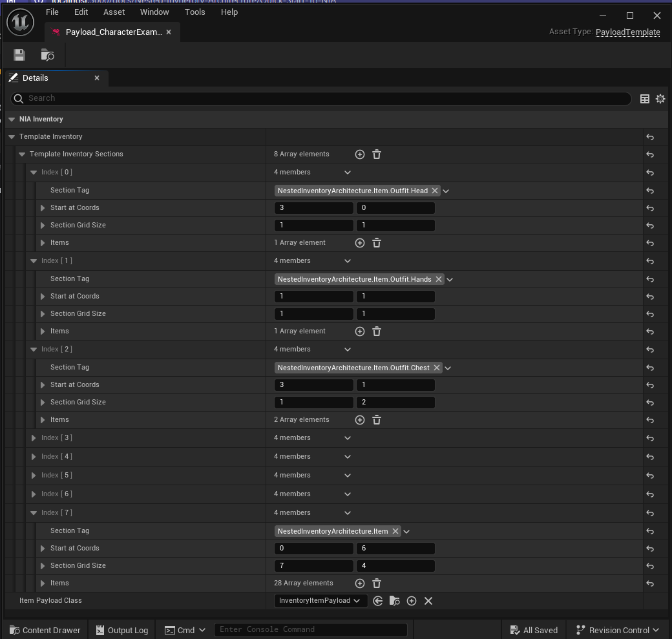672x639 pixels.
Task: Open the Details panel settings gear
Action: 660,98
